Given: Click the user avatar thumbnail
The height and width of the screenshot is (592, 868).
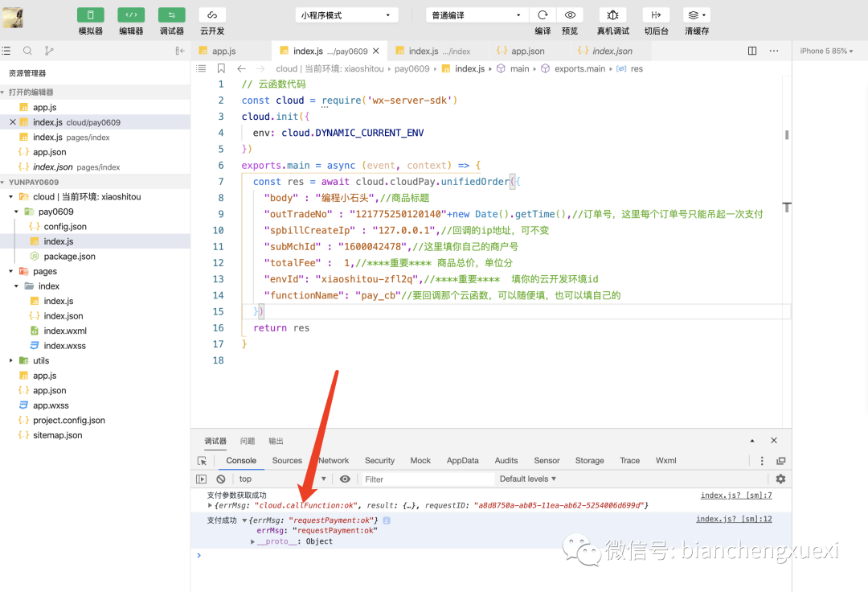Looking at the screenshot, I should 13,18.
